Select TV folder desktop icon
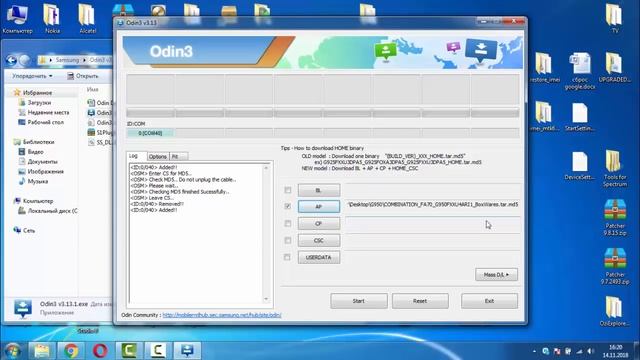This screenshot has height=360, width=640. [x=615, y=19]
